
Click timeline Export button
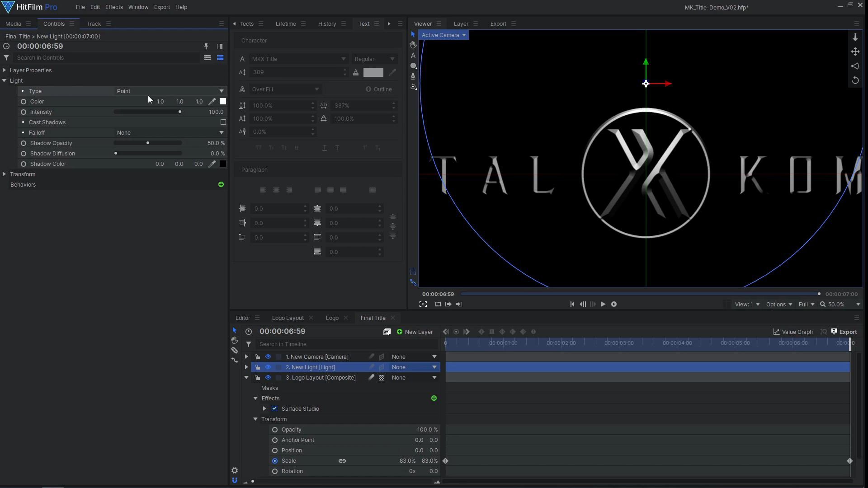(x=844, y=332)
